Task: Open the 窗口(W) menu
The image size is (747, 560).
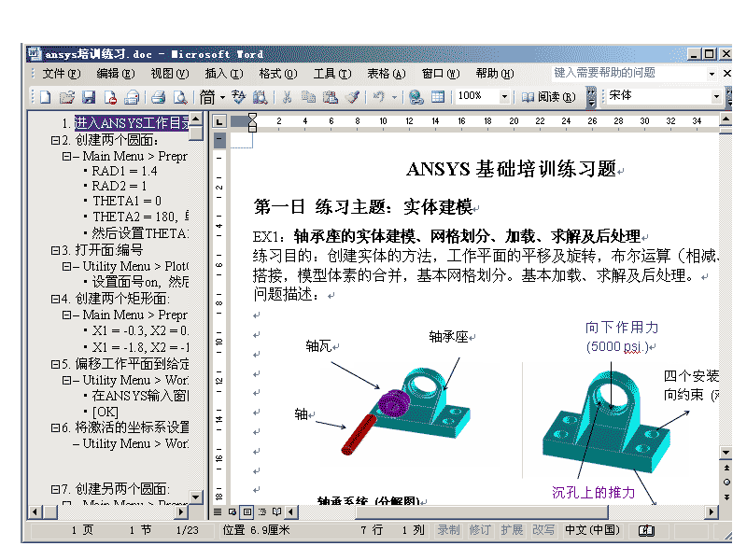Action: coord(441,74)
